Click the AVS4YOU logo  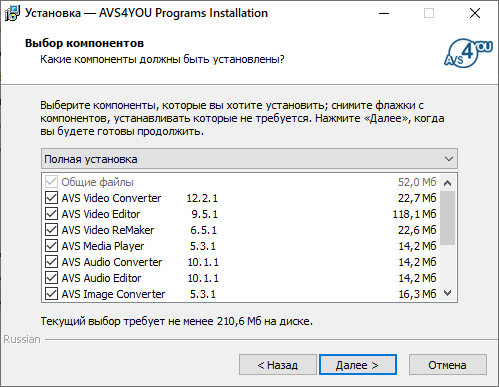468,53
